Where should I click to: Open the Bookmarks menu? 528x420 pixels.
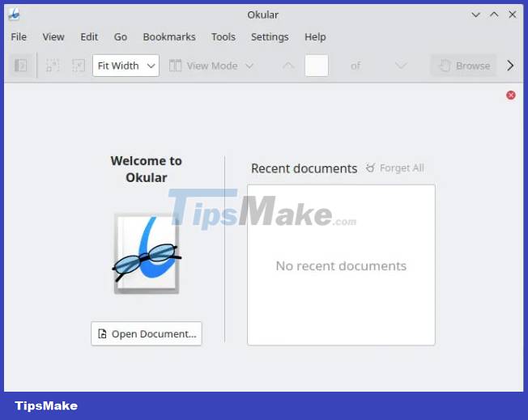pyautogui.click(x=169, y=36)
